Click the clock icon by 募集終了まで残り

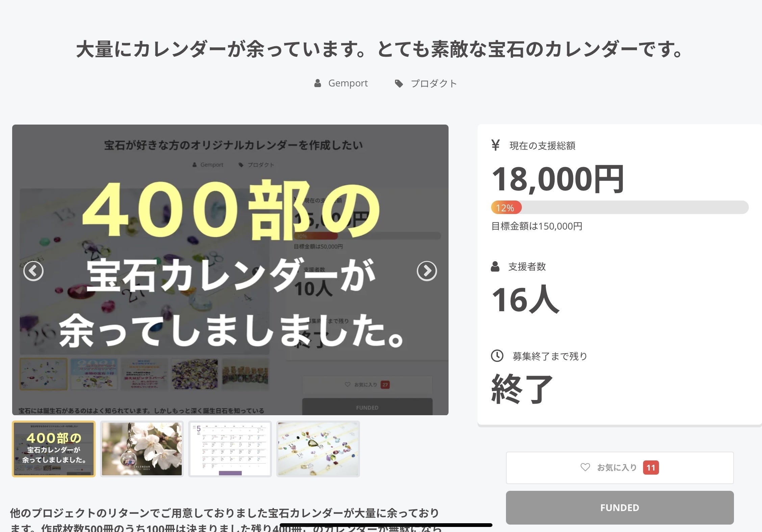[x=497, y=356]
